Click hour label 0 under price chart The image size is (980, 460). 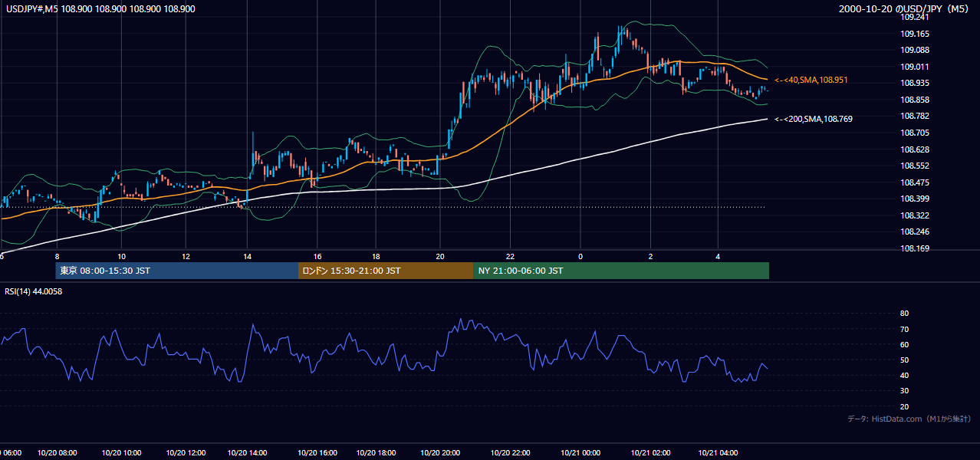pos(580,256)
